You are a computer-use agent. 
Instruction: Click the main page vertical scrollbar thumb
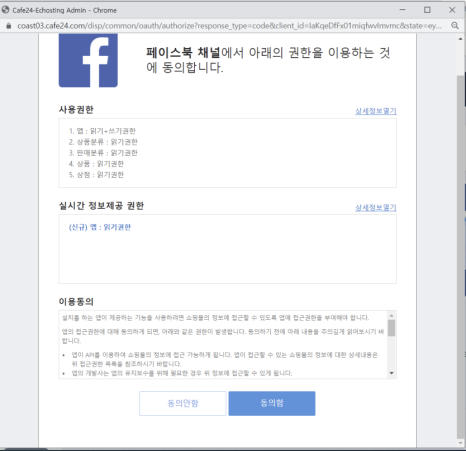coord(461,256)
